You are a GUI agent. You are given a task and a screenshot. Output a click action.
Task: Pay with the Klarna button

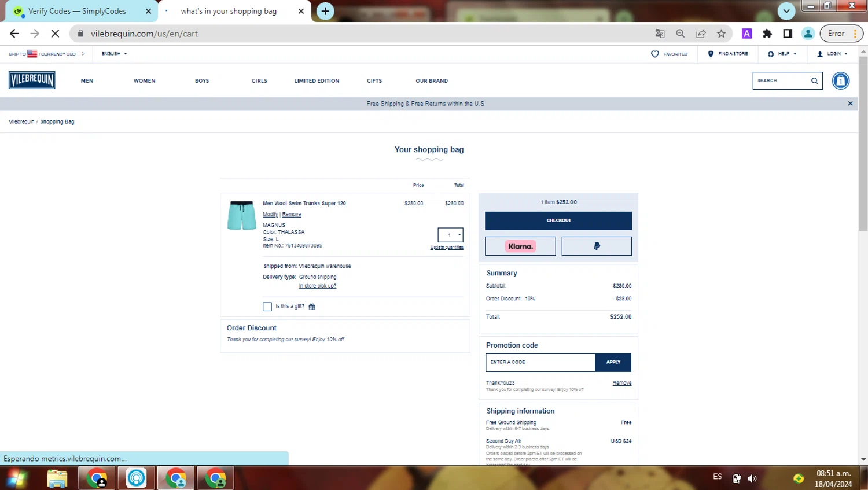[x=520, y=246]
